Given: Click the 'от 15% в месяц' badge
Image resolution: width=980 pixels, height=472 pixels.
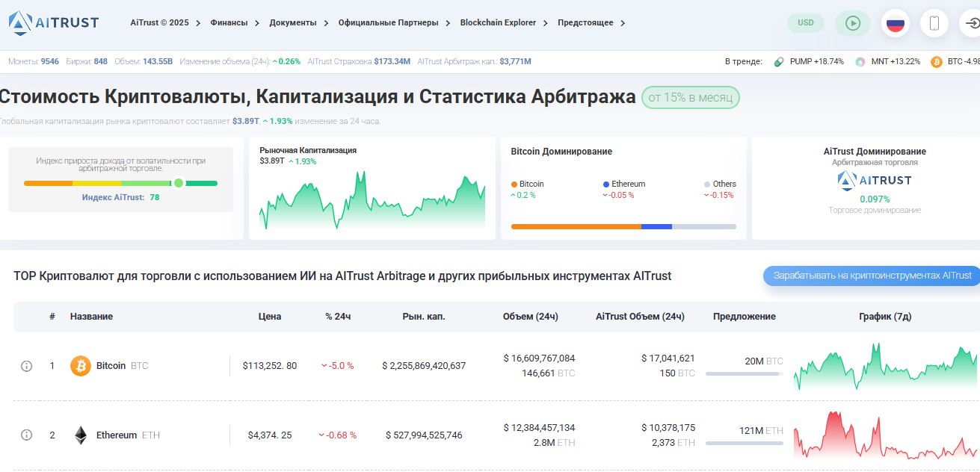Looking at the screenshot, I should (x=691, y=98).
